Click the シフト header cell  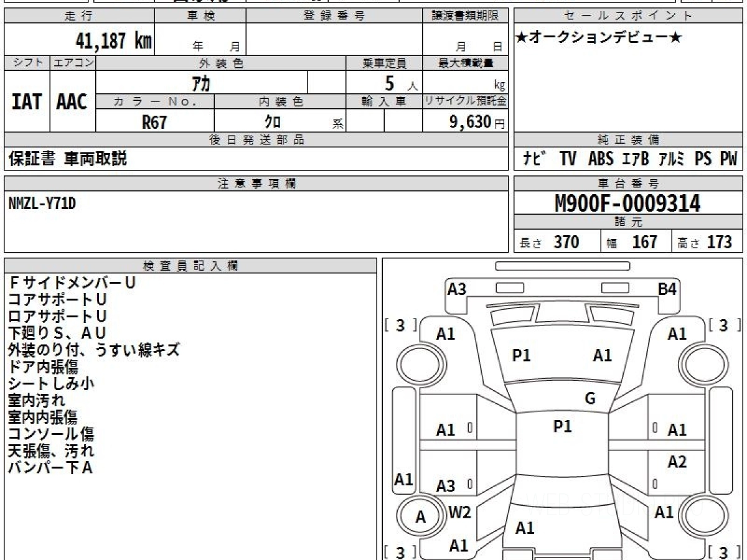[x=27, y=63]
